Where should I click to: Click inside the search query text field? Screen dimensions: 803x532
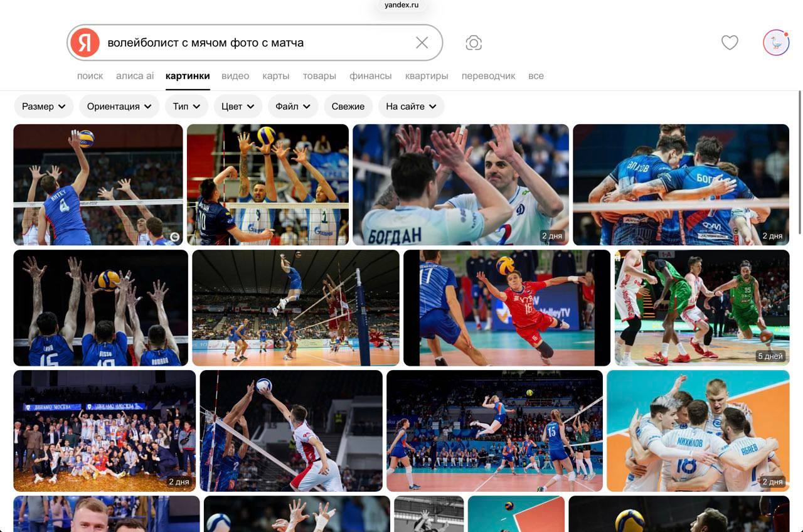251,43
